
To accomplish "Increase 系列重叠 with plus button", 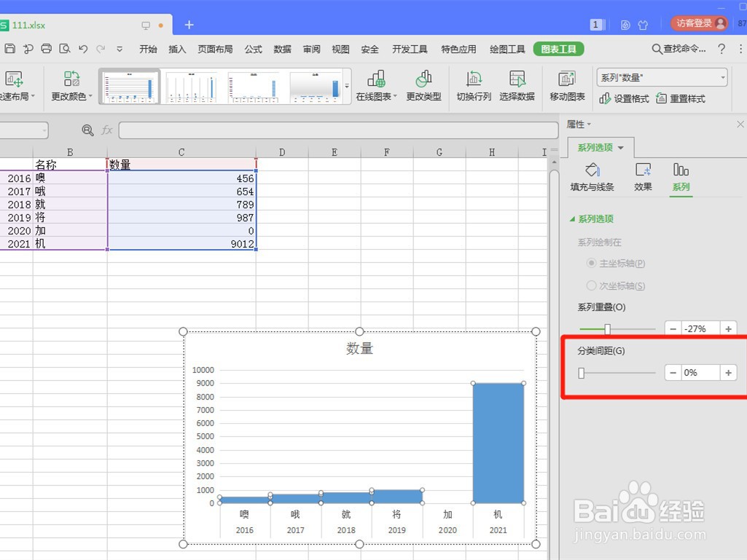I will point(729,329).
